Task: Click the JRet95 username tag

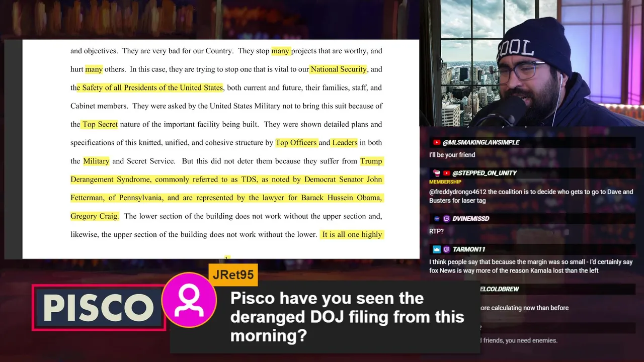Action: click(x=233, y=275)
